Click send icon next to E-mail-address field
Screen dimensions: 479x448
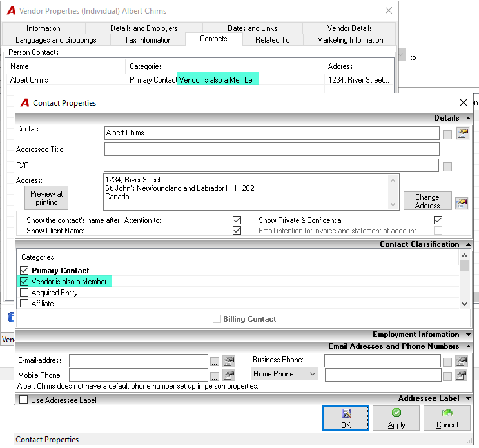click(228, 361)
